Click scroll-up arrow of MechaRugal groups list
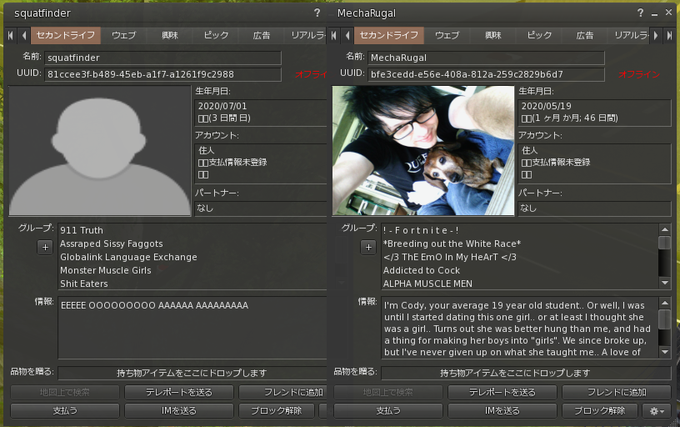This screenshot has height=427, width=680. pyautogui.click(x=664, y=229)
